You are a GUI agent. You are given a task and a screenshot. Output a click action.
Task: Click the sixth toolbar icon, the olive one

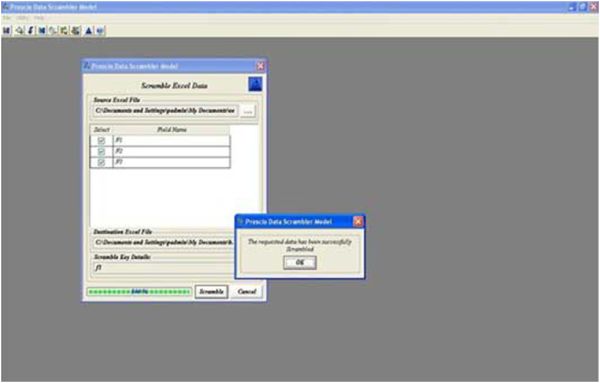(x=64, y=31)
